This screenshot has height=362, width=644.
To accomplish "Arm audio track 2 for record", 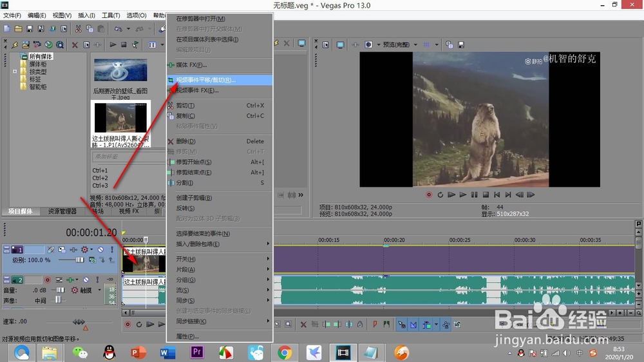I will click(x=48, y=280).
